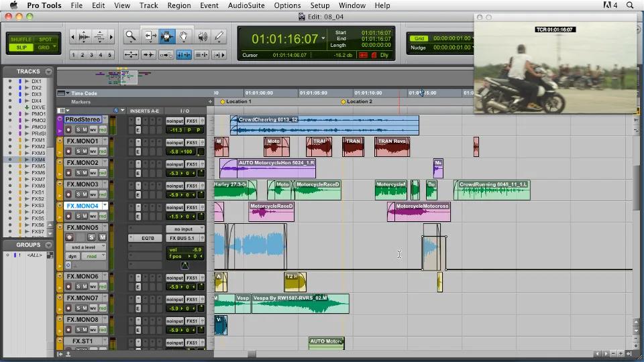Open the Groups list dropdown menu
Image resolution: width=644 pixels, height=362 pixels.
[x=48, y=245]
